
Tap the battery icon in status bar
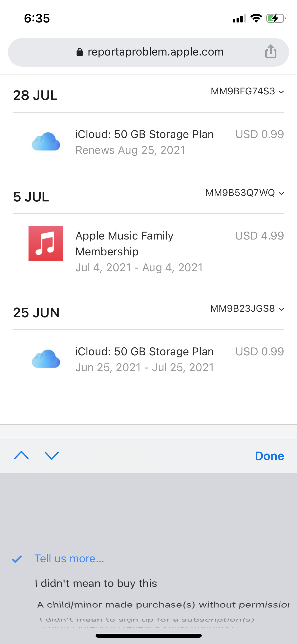click(276, 19)
